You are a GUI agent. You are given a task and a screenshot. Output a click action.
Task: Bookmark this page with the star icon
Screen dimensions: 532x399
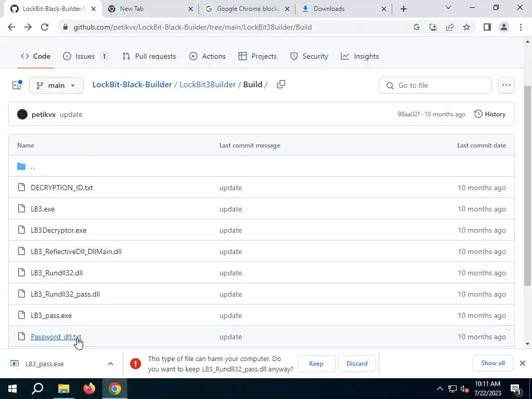point(467,27)
